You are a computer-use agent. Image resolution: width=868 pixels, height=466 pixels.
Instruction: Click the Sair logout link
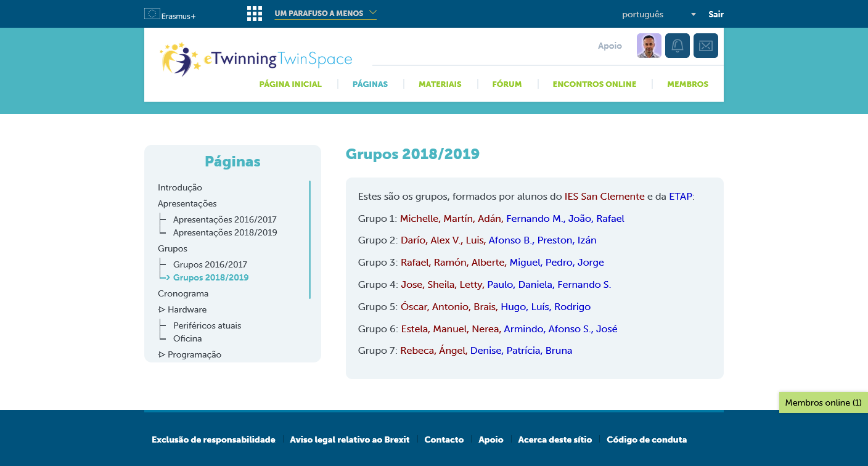click(x=716, y=14)
